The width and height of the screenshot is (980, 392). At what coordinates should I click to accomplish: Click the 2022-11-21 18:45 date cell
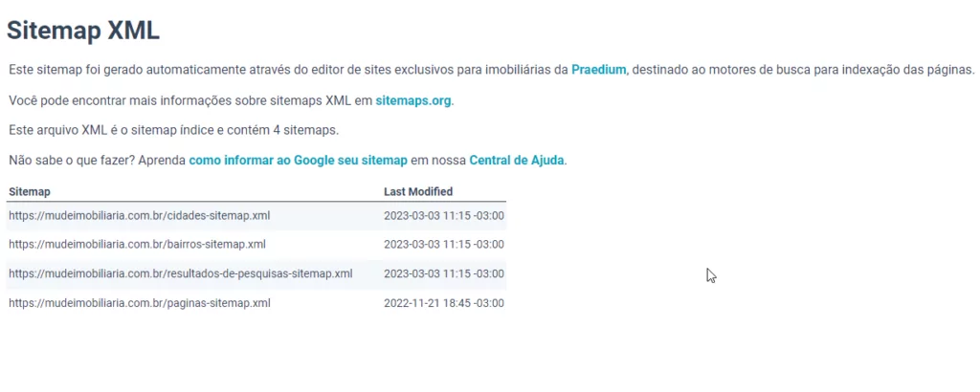coord(444,303)
